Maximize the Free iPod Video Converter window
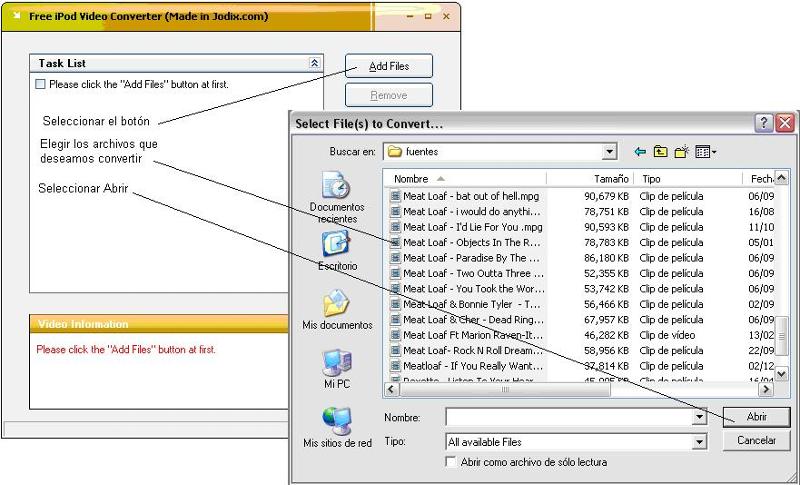 coord(428,16)
